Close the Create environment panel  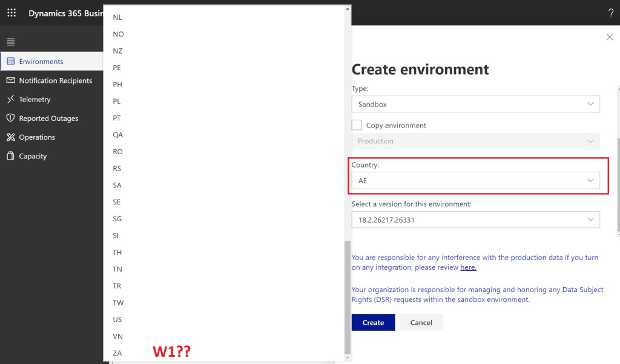tap(609, 37)
